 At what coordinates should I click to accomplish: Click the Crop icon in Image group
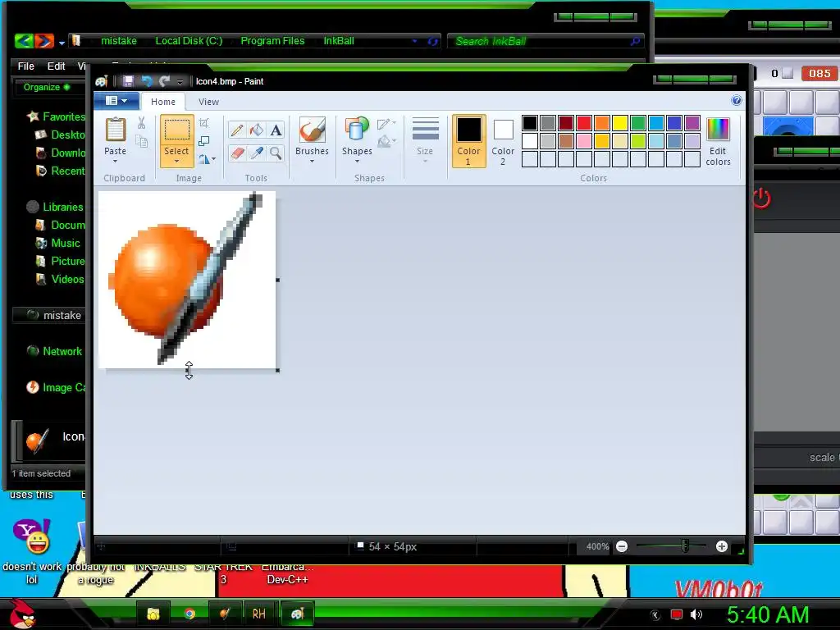[x=203, y=123]
